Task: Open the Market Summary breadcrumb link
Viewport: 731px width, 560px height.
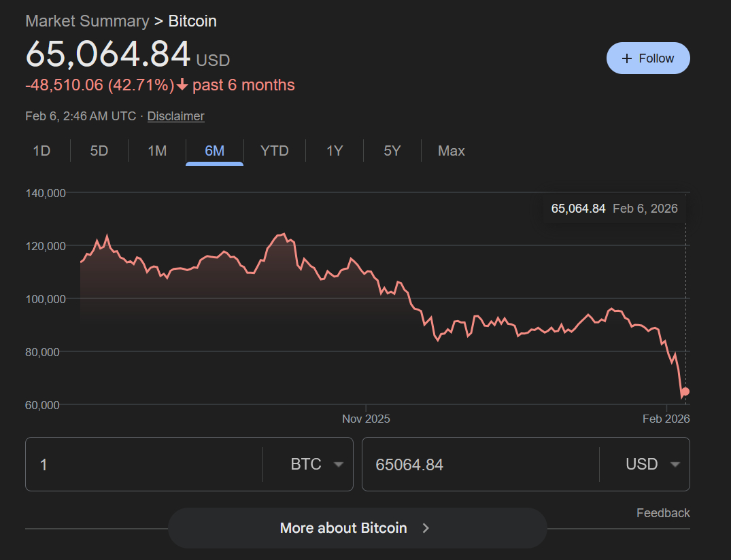Action: pos(87,21)
